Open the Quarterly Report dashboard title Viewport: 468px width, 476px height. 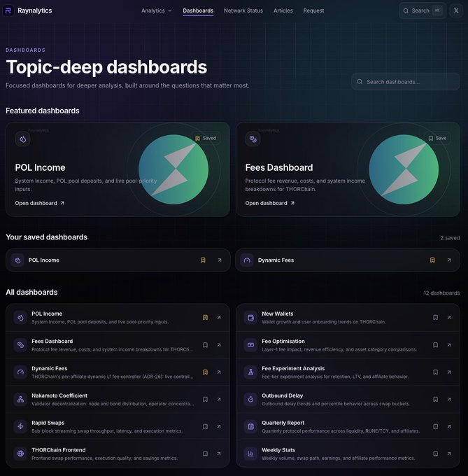(x=283, y=423)
